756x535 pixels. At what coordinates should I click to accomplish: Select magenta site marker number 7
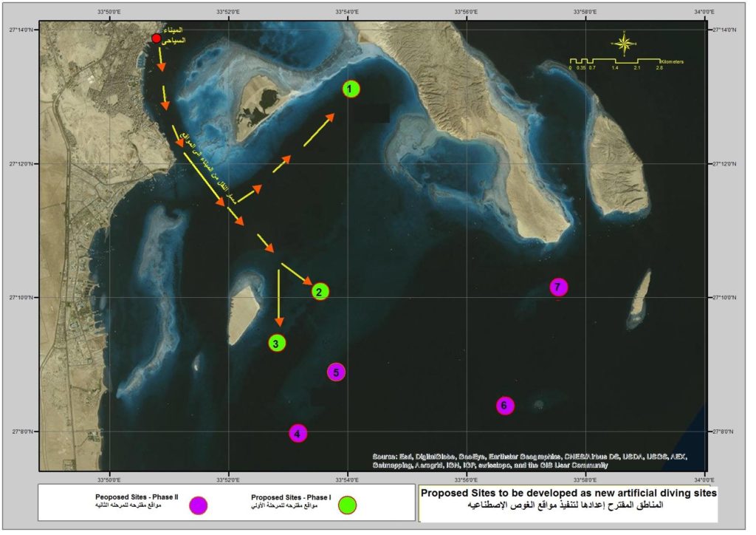(x=559, y=287)
